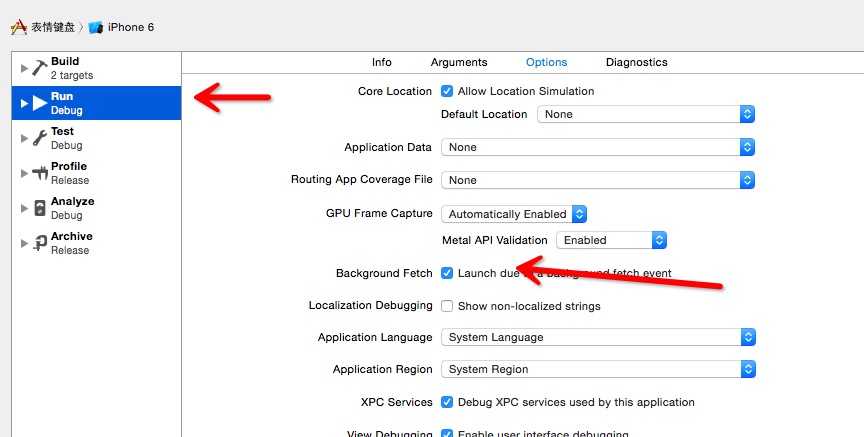This screenshot has height=437, width=864.
Task: Open the Default Location dropdown
Action: click(x=646, y=114)
